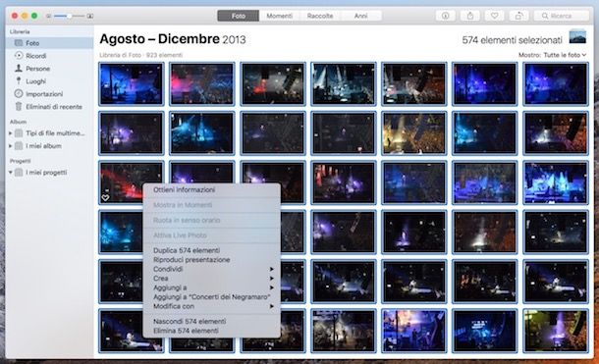Click the Share toolbar icon
This screenshot has height=364, width=599.
(x=470, y=16)
